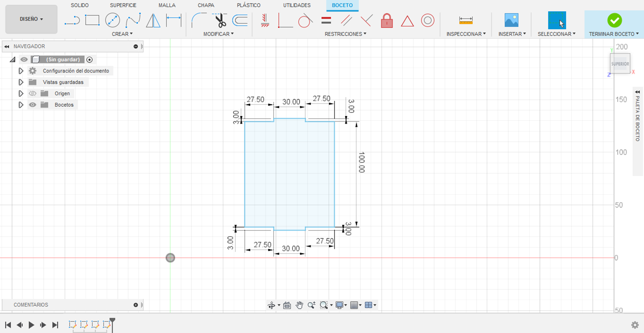Apply the Fix/Unfix lock constraint
The width and height of the screenshot is (644, 333).
point(387,20)
